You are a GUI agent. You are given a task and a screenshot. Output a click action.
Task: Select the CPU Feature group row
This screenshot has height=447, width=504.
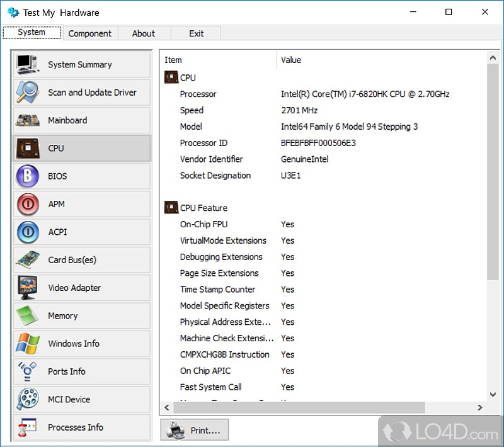[x=203, y=208]
